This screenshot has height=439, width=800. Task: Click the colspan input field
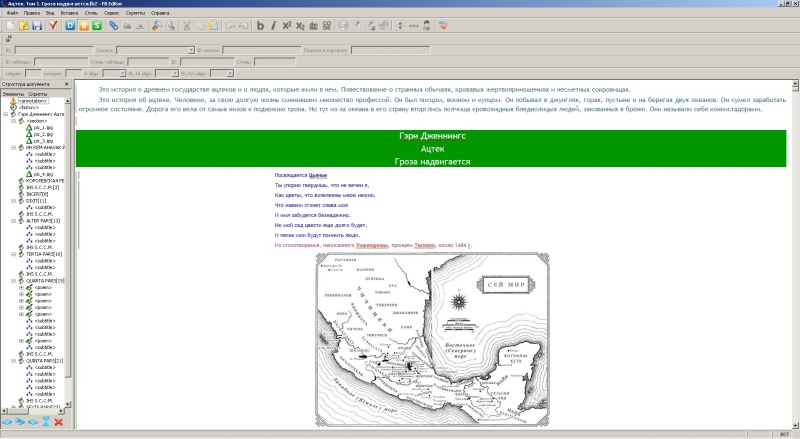33,74
